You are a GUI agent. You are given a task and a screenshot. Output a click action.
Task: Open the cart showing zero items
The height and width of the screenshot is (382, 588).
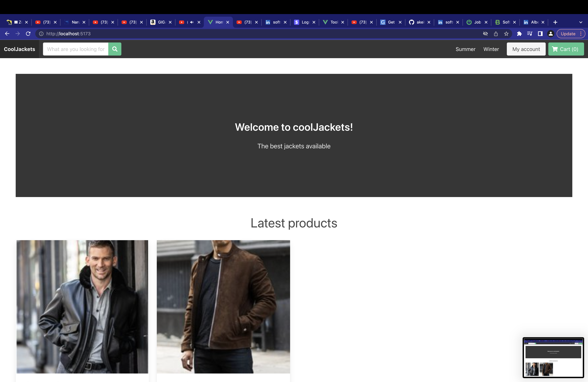pyautogui.click(x=566, y=49)
